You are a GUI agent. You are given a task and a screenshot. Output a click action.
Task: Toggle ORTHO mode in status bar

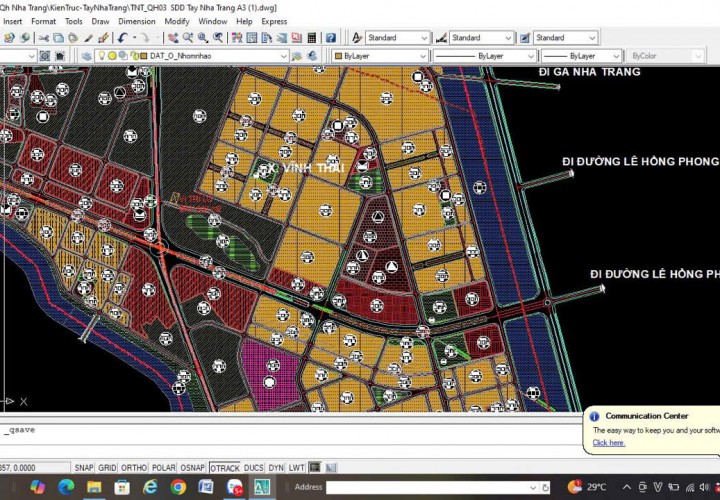134,467
